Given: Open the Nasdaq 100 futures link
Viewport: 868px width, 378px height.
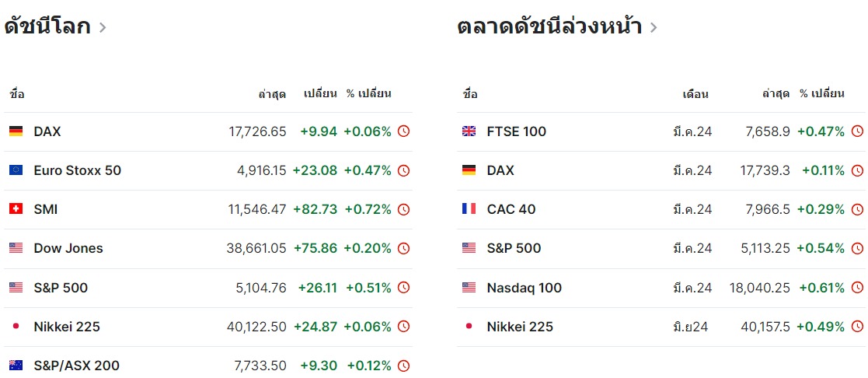Looking at the screenshot, I should 524,288.
